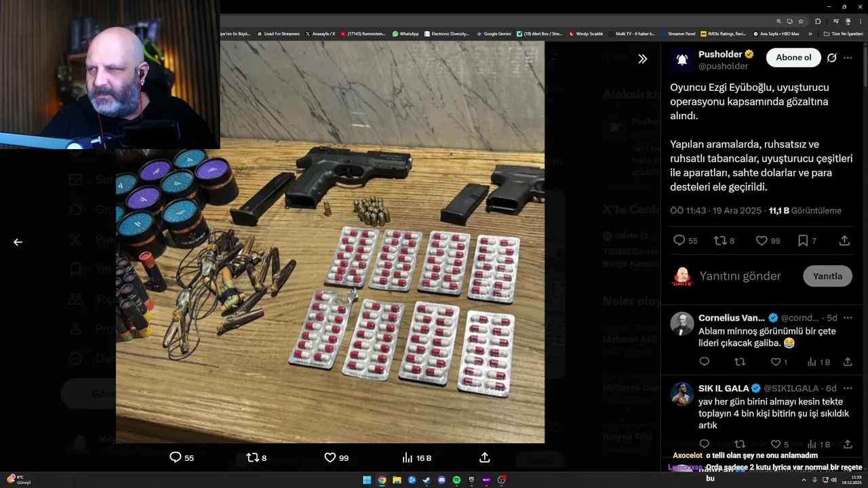Open the Windy: Sıcaklık bookmark

(586, 33)
